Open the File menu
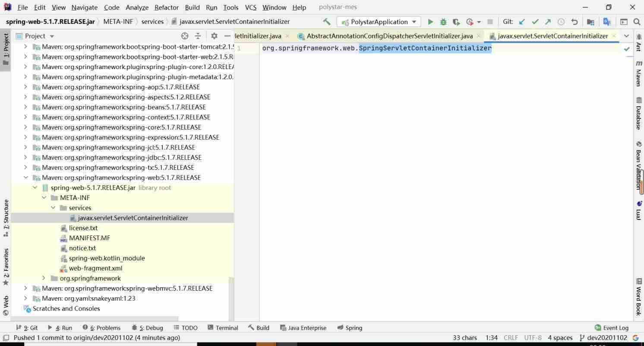Screen dimensions: 644x346 (22, 7)
